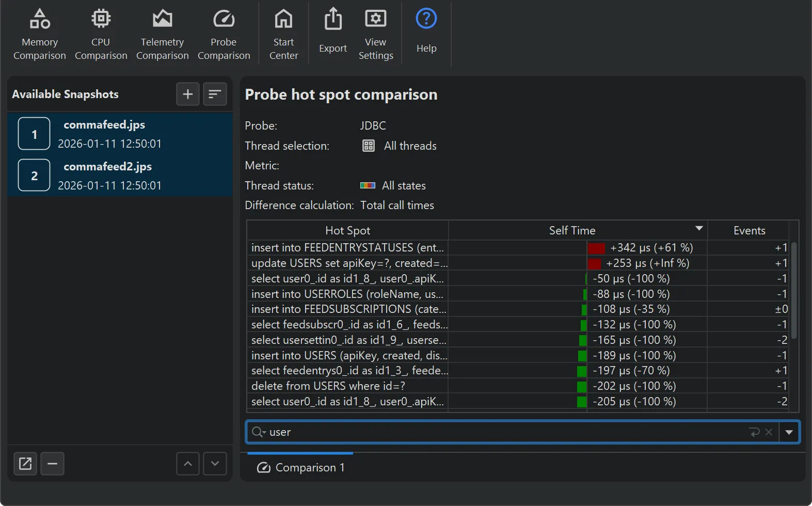Add a snapshot with plus button
812x506 pixels.
coord(188,94)
